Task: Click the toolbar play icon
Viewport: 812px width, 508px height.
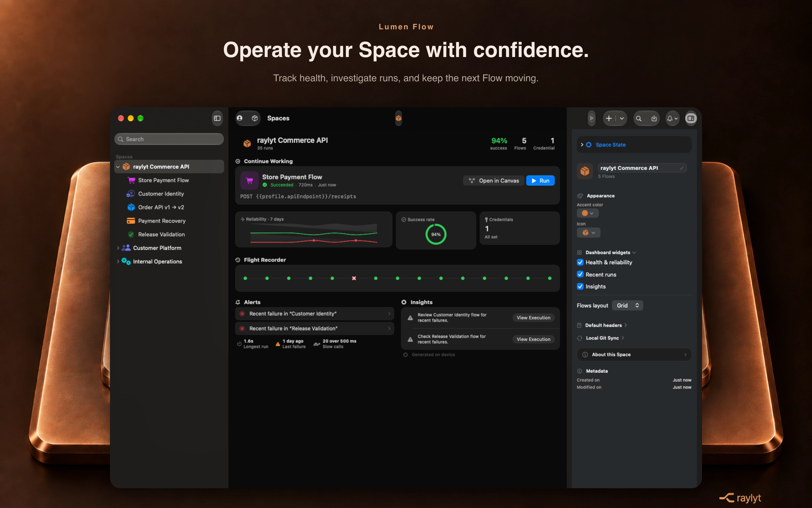Action: coord(592,118)
